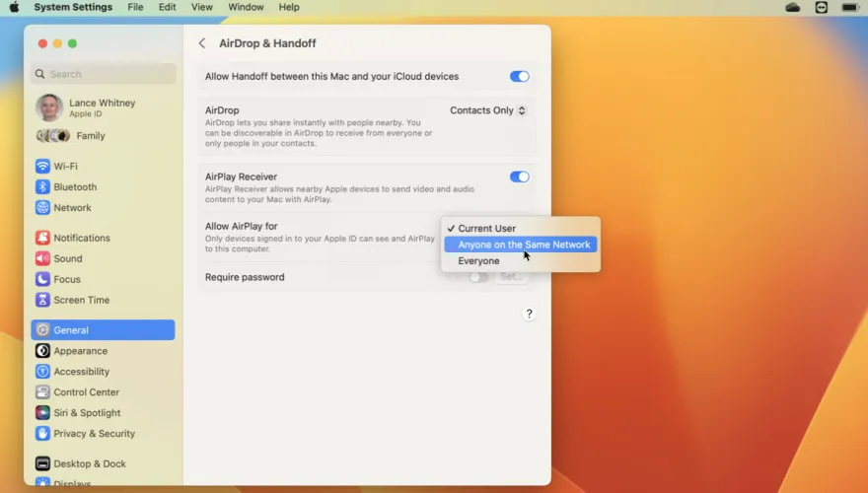
Task: Open Focus settings
Action: [x=67, y=279]
